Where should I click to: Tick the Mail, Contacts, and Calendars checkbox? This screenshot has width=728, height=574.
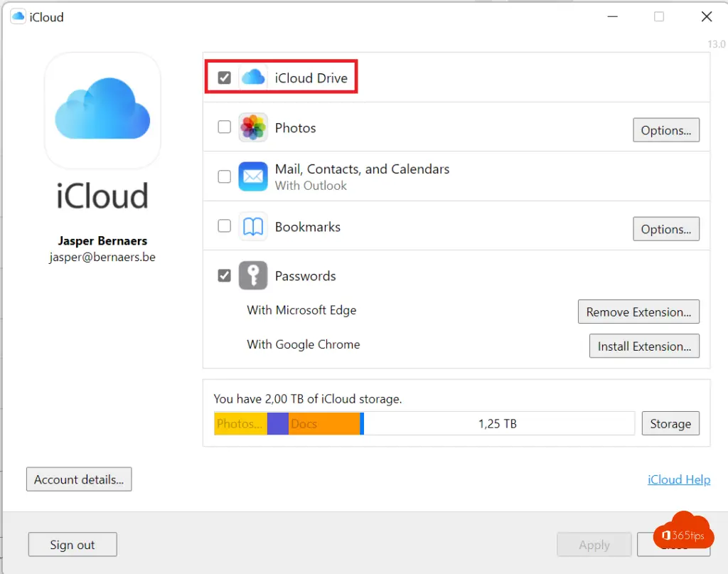tap(225, 177)
